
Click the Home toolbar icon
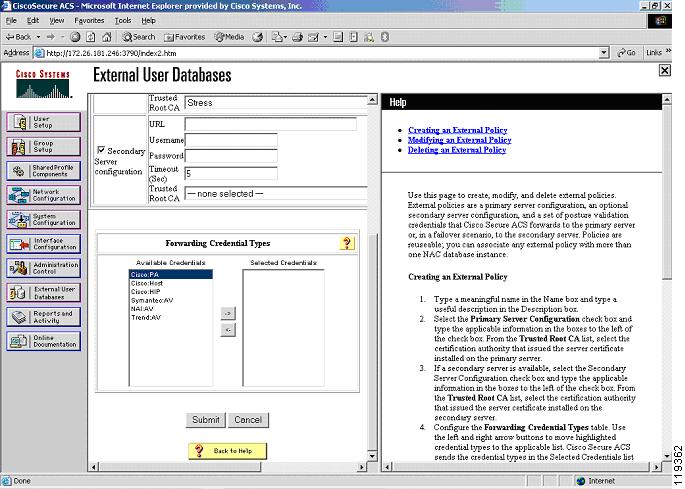[107, 37]
